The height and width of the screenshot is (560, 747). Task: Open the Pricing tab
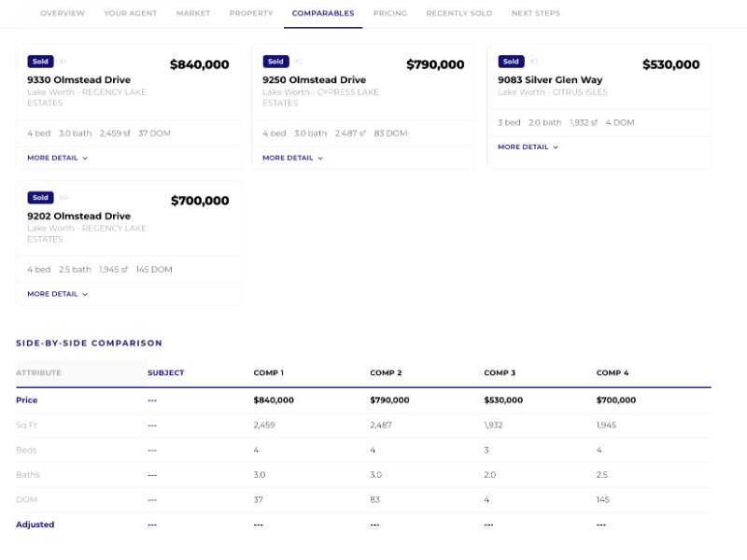click(x=389, y=13)
